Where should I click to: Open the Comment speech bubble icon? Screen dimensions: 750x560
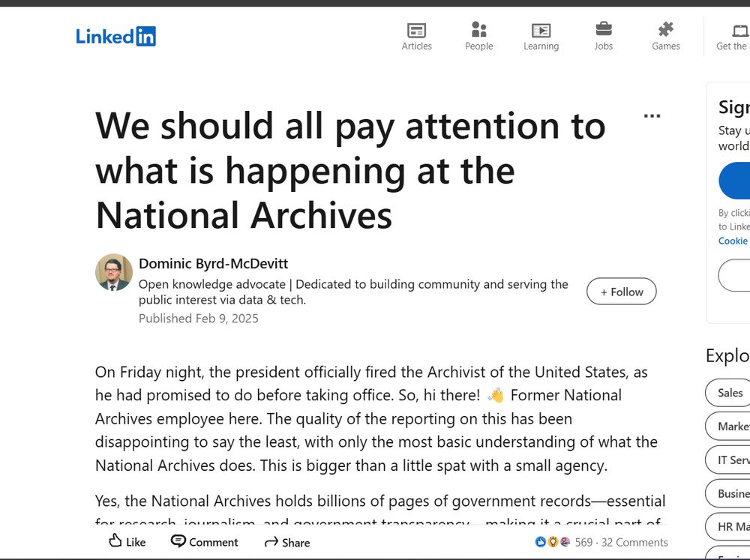click(x=204, y=541)
